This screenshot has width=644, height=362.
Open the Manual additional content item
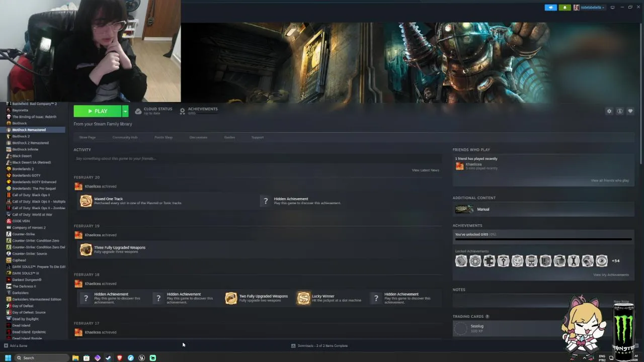click(x=543, y=209)
